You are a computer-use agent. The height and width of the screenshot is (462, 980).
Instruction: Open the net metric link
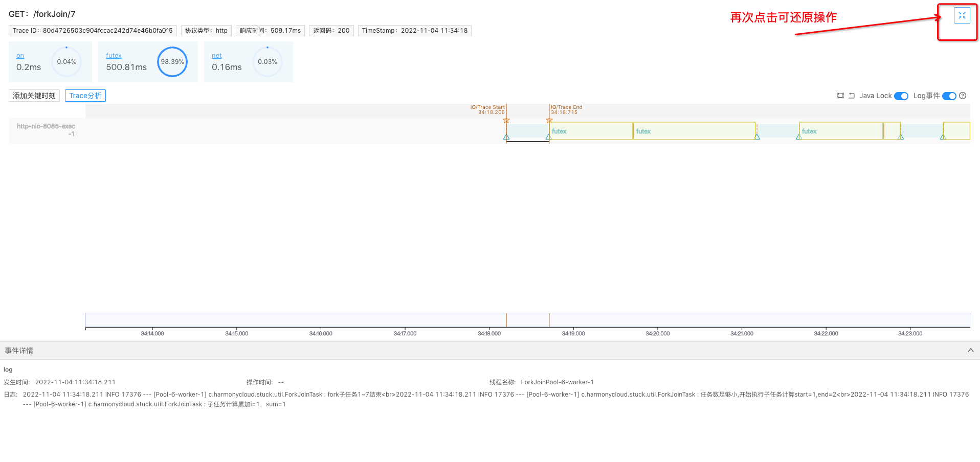217,56
